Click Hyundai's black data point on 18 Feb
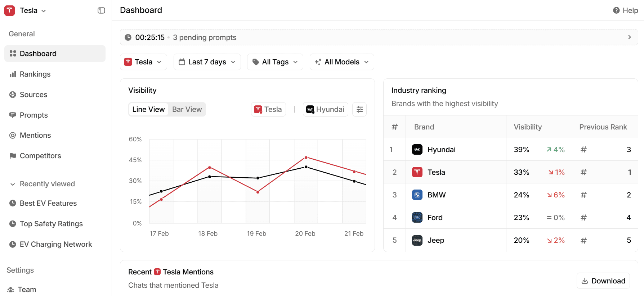644x296 pixels. 210,177
